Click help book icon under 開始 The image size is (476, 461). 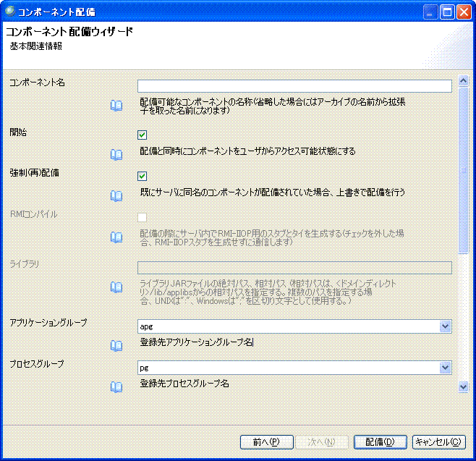coord(116,154)
